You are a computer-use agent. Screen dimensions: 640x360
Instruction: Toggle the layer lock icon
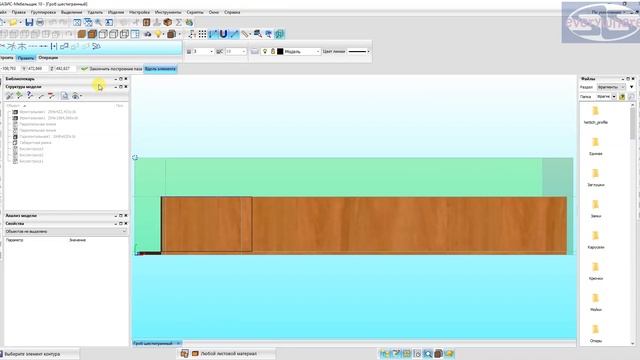pyautogui.click(x=273, y=51)
